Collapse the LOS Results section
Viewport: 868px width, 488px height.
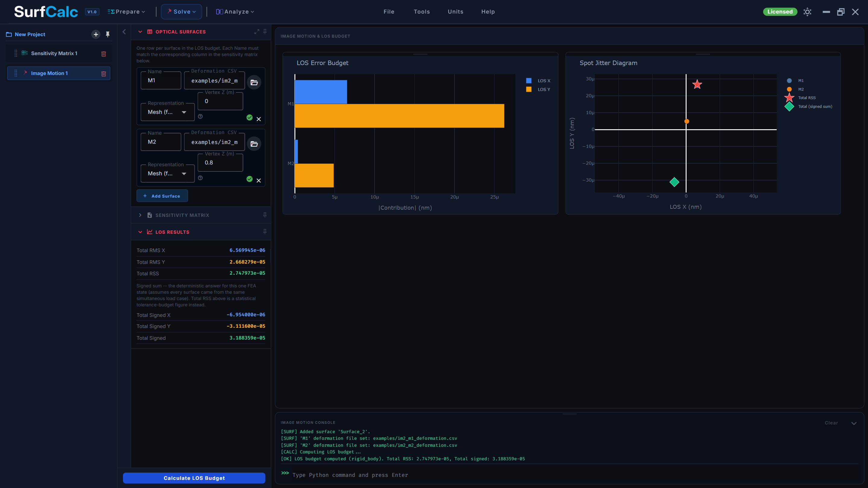point(140,232)
